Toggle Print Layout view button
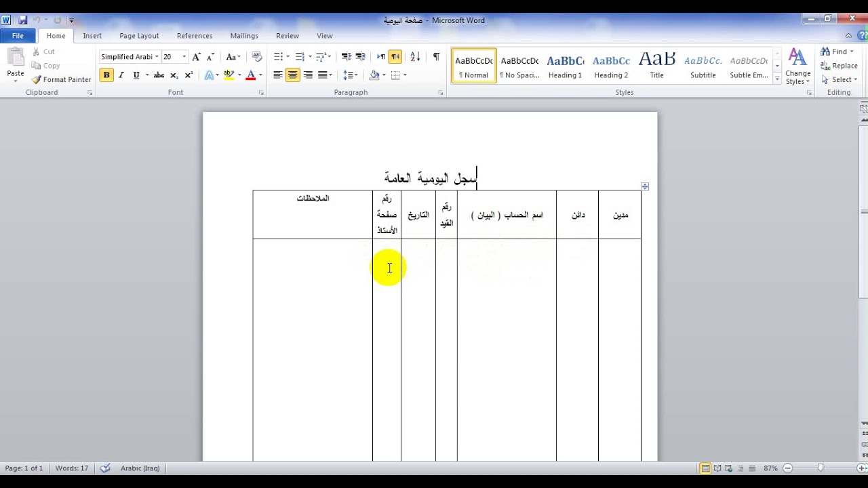868x488 pixels. pyautogui.click(x=705, y=468)
